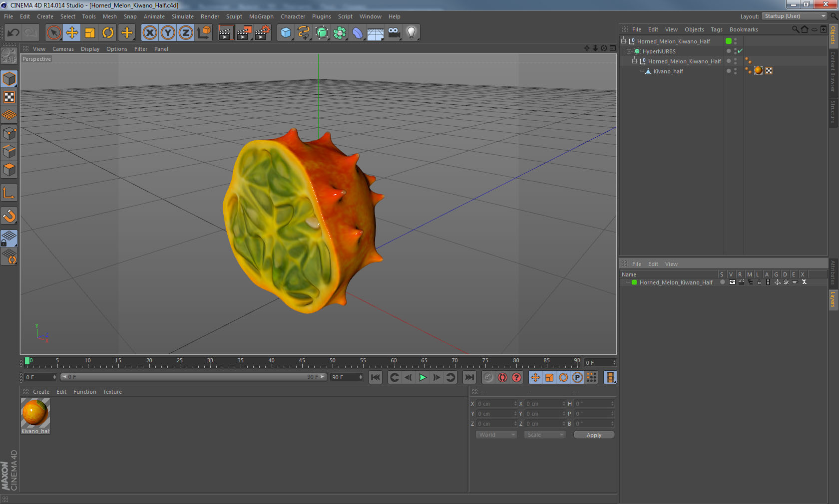This screenshot has height=504, width=839.
Task: Open material manager Texture menu
Action: click(x=112, y=392)
